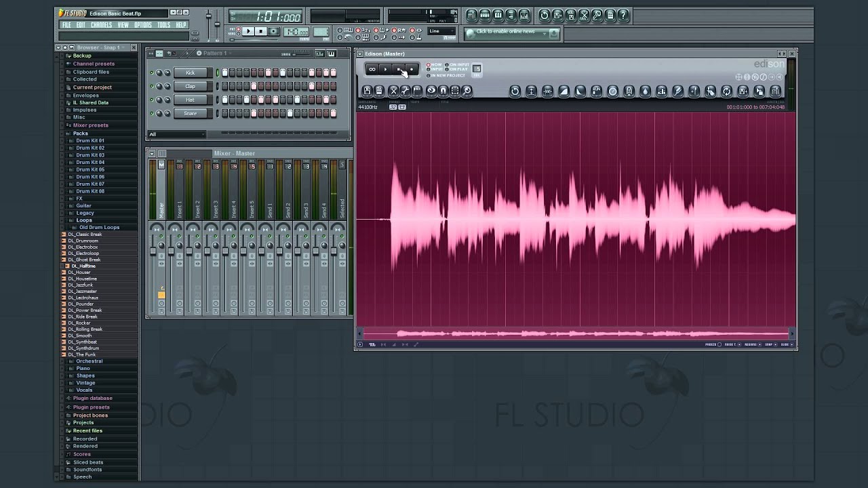Image resolution: width=868 pixels, height=488 pixels.
Task: Click Edison's selection marquee icon
Action: coord(455,91)
